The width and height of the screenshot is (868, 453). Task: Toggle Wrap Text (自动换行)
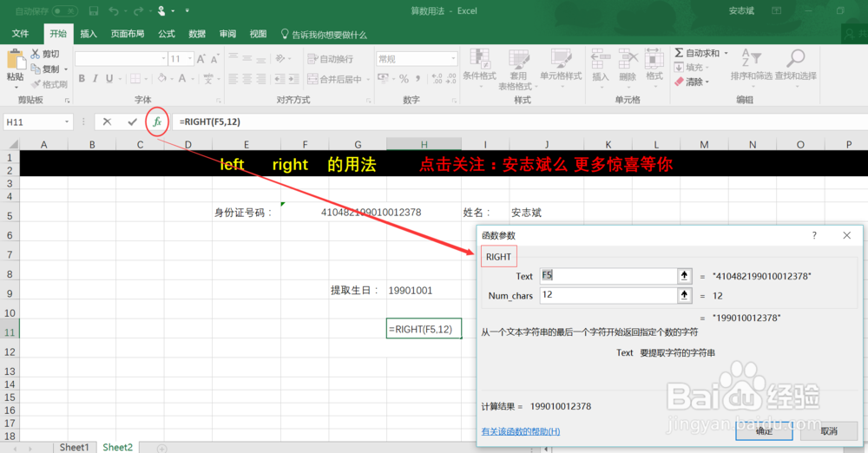point(330,59)
